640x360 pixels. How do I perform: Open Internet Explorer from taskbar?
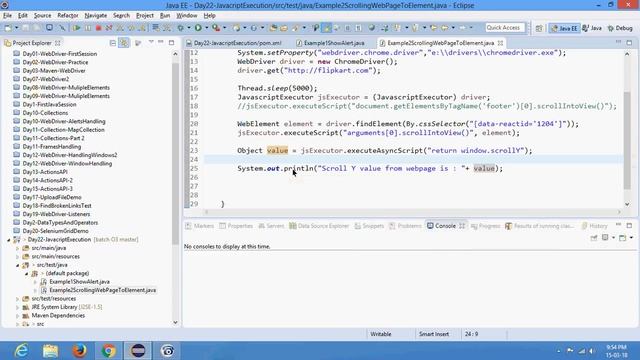pyautogui.click(x=21, y=351)
